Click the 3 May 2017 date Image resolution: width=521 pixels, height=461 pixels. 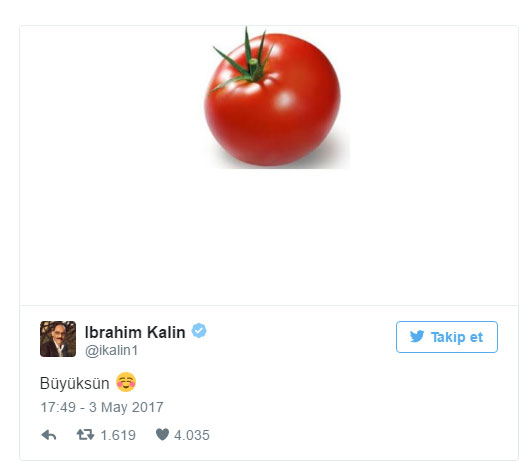tap(126, 407)
